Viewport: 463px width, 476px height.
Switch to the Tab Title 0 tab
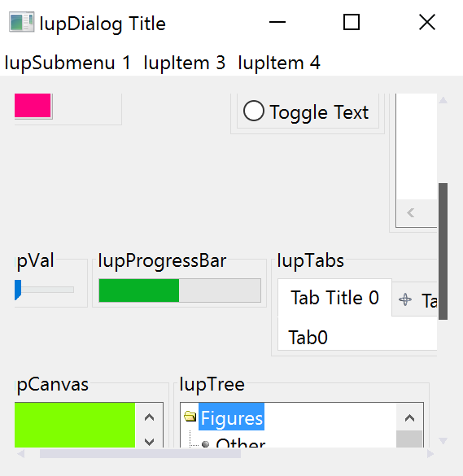point(334,298)
